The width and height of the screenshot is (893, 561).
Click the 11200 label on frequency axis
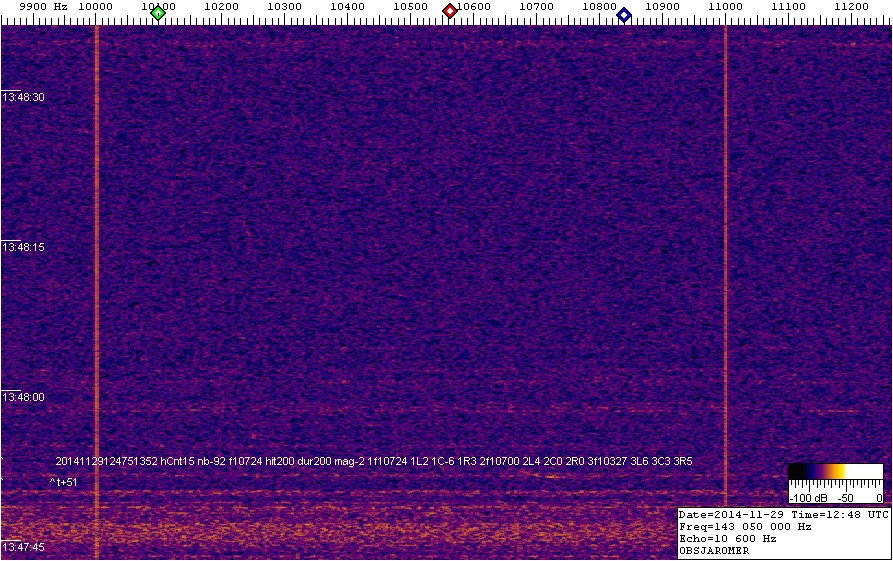point(850,7)
